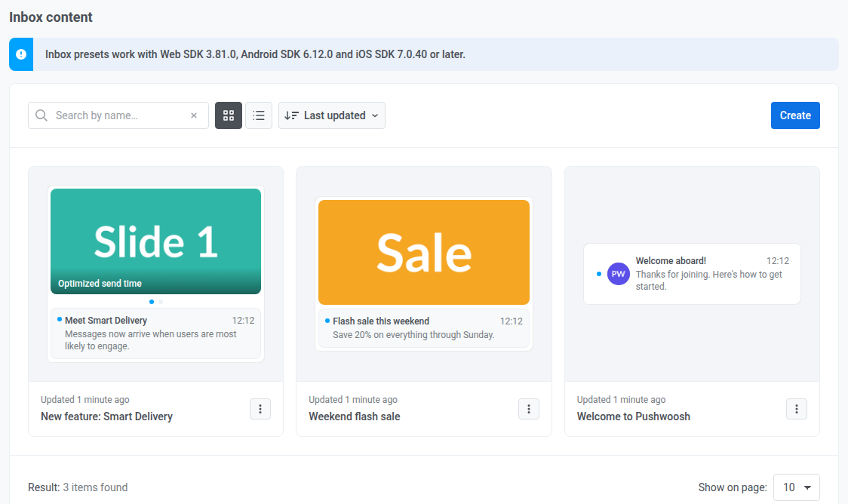Image resolution: width=848 pixels, height=504 pixels.
Task: Select the first carousel dot under Slide 1
Action: click(152, 302)
